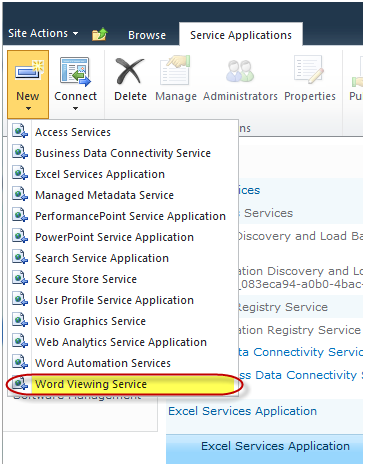Click icon beside Search Service Application
The width and height of the screenshot is (365, 469).
(x=20, y=257)
